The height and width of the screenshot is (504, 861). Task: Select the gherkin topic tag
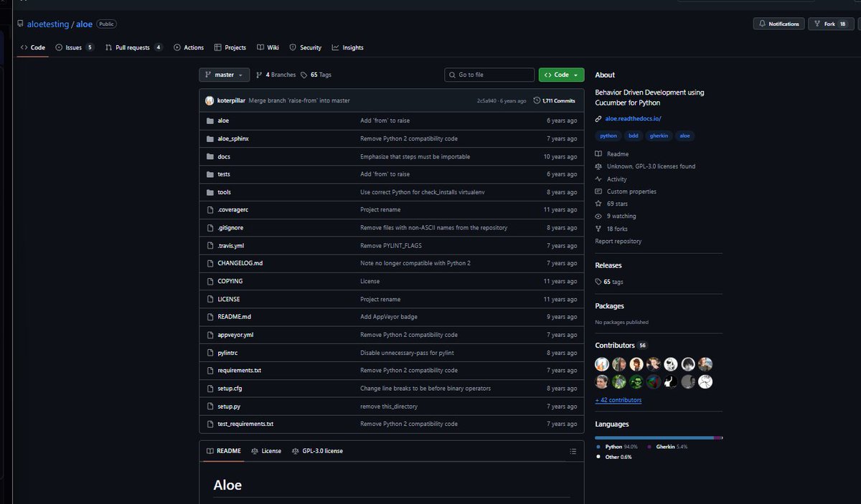[659, 135]
